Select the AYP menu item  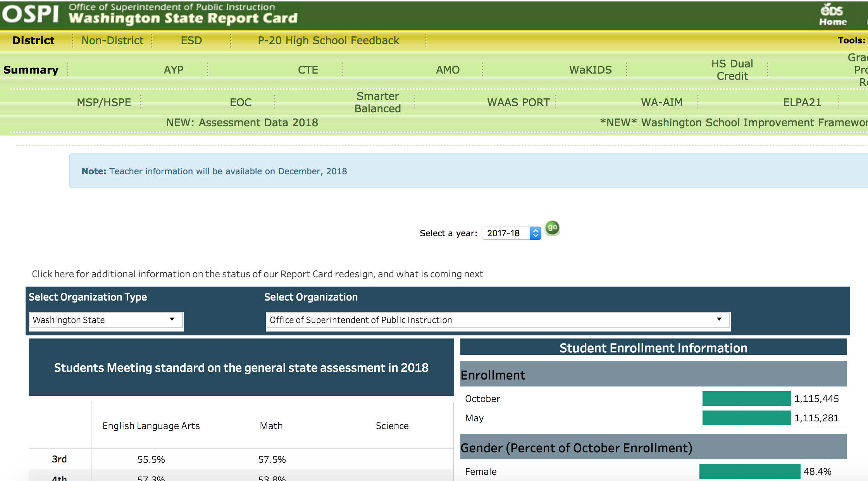pyautogui.click(x=173, y=70)
